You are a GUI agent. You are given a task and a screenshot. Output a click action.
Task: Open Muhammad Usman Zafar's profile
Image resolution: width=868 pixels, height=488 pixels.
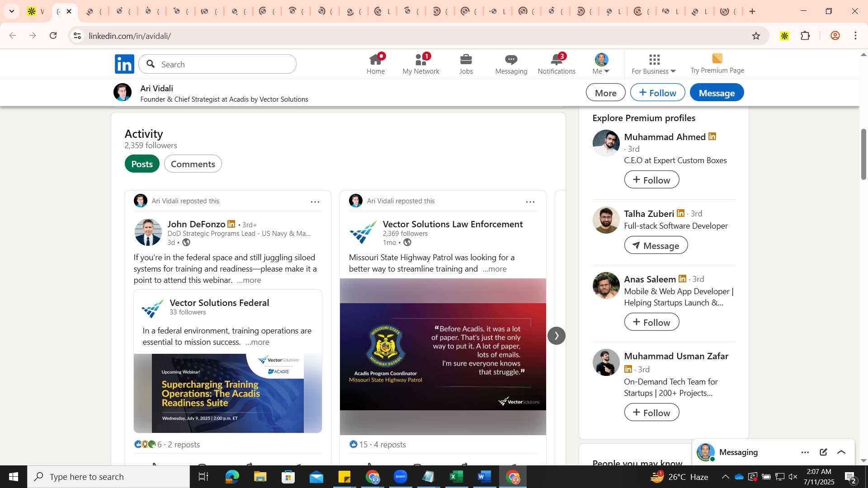(x=676, y=356)
